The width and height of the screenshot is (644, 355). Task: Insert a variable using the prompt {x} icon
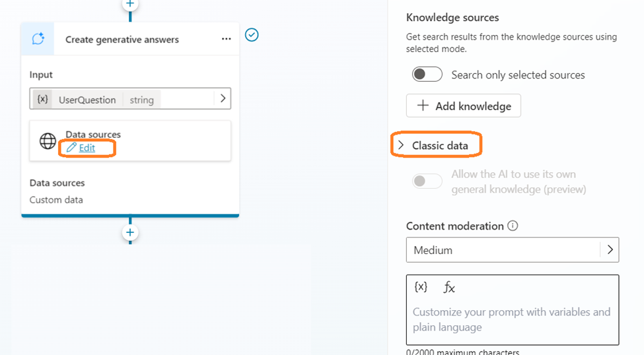(421, 287)
